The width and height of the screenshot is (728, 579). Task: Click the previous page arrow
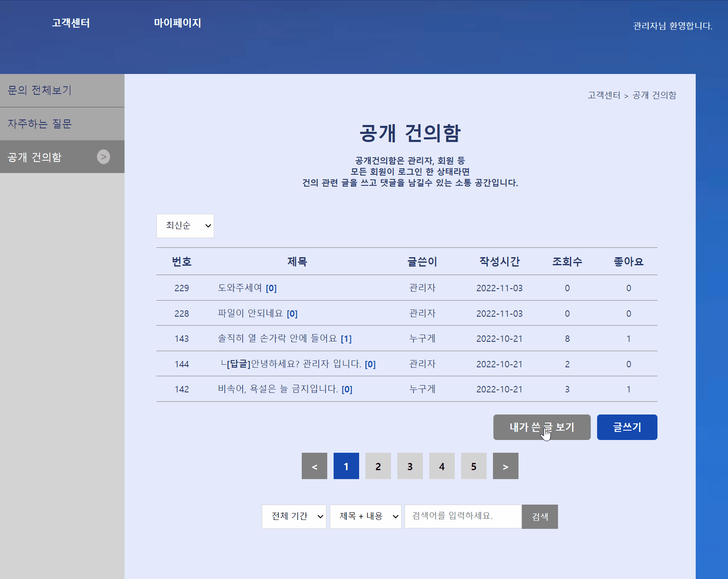point(314,466)
